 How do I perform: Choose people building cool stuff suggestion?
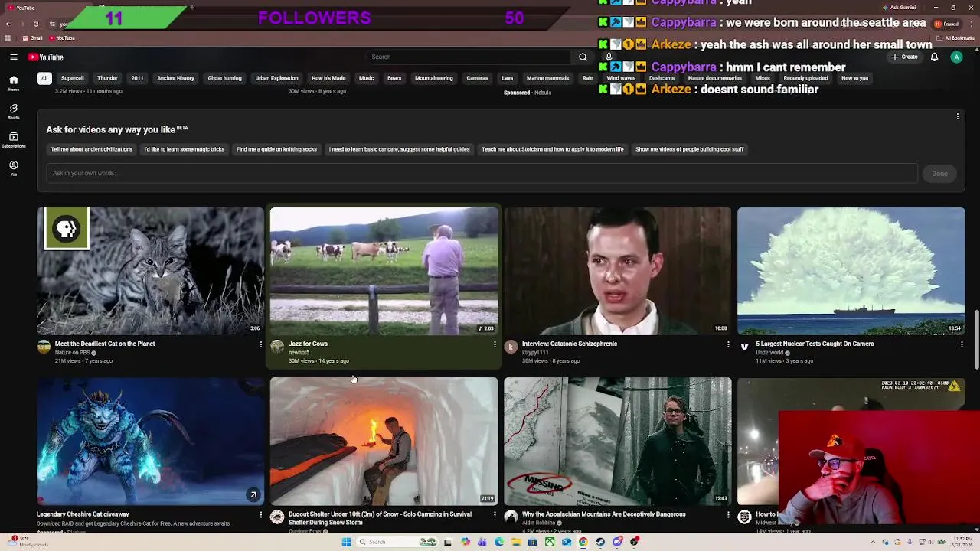coord(690,149)
